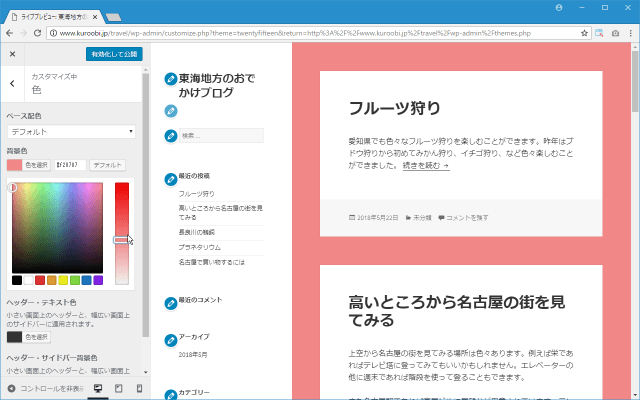Viewport: 640px width, 400px height.
Task: Pick the white palette swatch
Action: (x=28, y=280)
